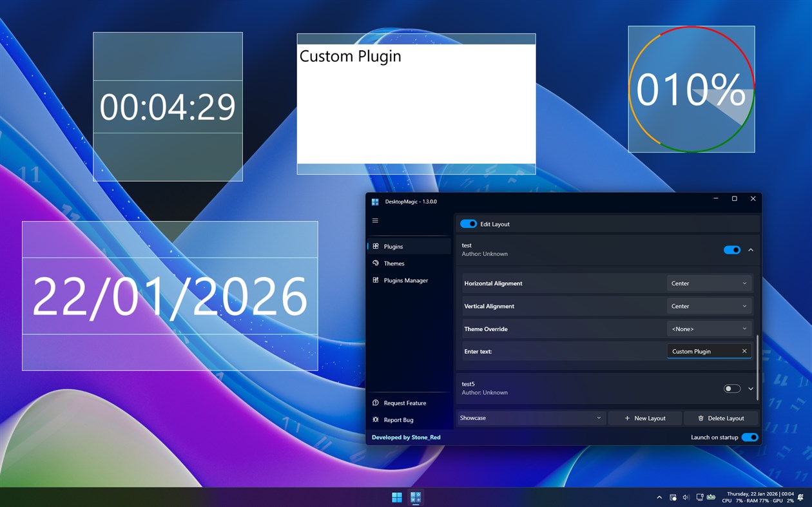Select the Plugins grid icon in sidebar

[x=376, y=246]
